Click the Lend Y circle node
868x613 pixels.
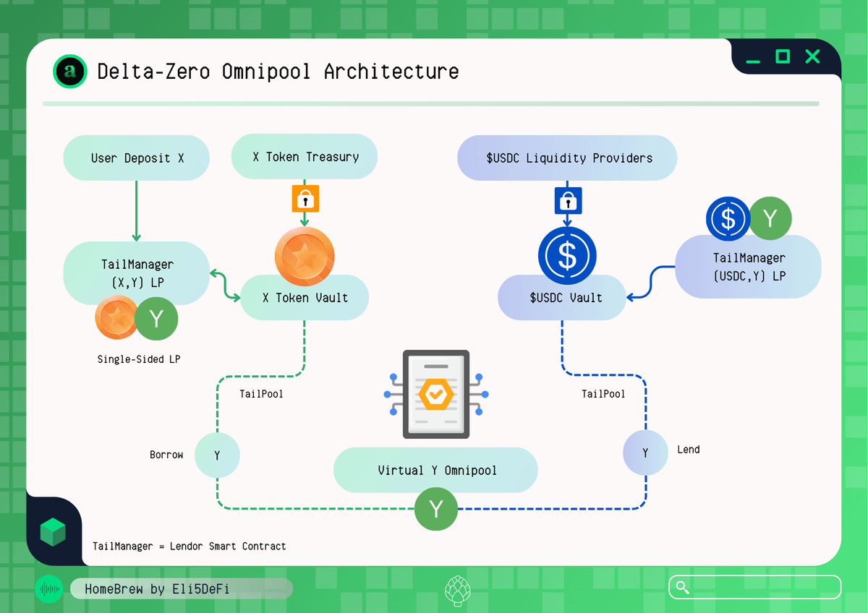click(645, 453)
